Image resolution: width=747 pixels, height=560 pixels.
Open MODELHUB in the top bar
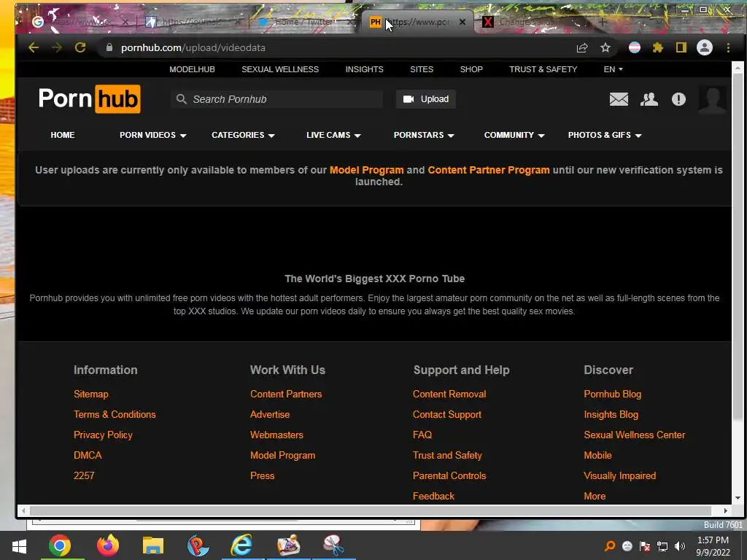tap(192, 69)
